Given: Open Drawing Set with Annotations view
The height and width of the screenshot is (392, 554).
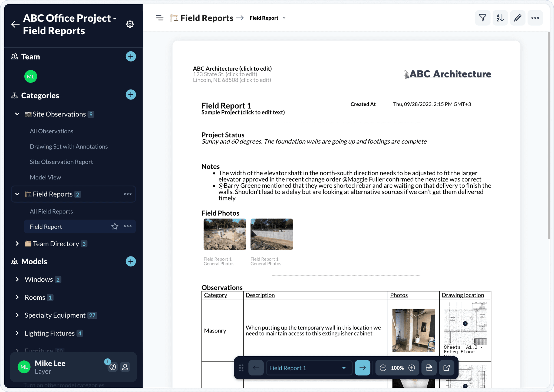Looking at the screenshot, I should [x=69, y=146].
